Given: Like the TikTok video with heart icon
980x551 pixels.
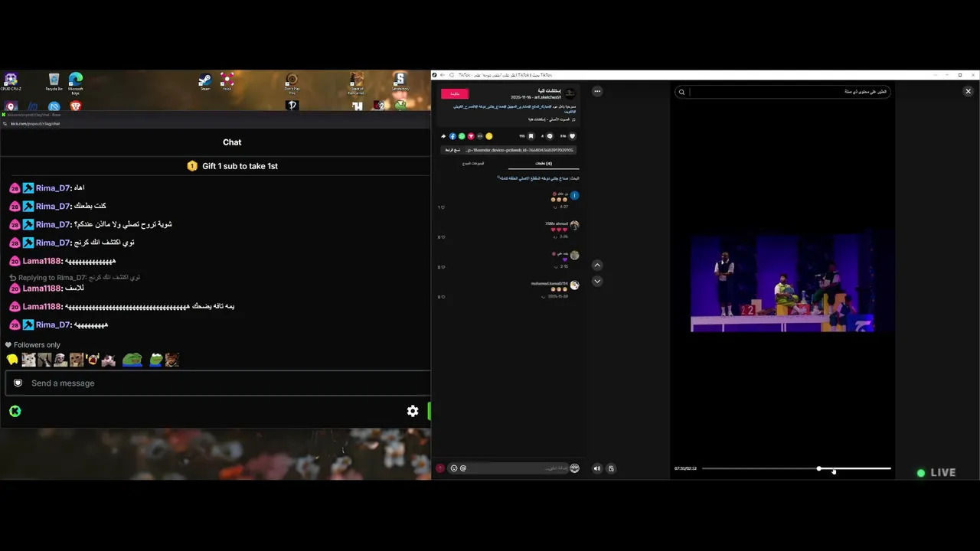Looking at the screenshot, I should [572, 136].
